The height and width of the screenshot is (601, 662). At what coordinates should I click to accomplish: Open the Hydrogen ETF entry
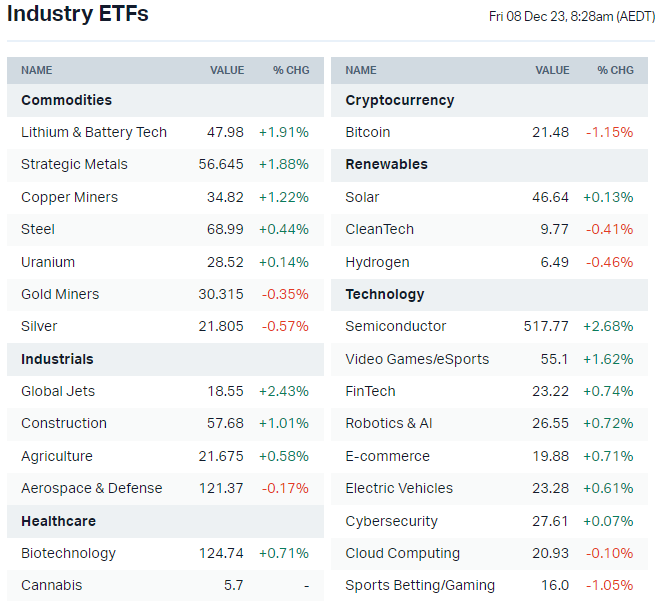click(x=377, y=262)
